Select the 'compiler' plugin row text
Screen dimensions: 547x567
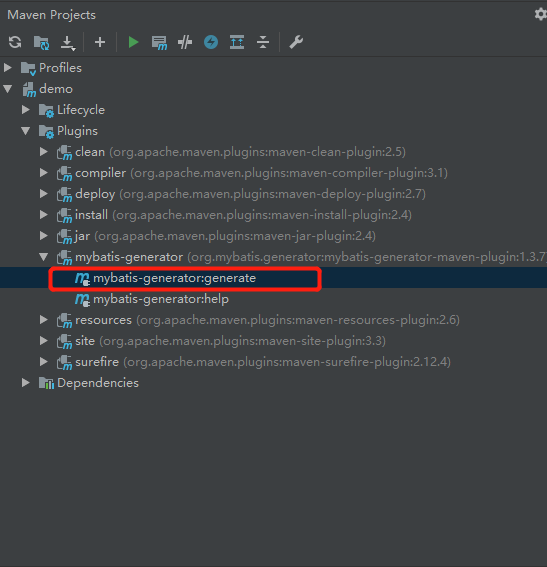coord(261,173)
